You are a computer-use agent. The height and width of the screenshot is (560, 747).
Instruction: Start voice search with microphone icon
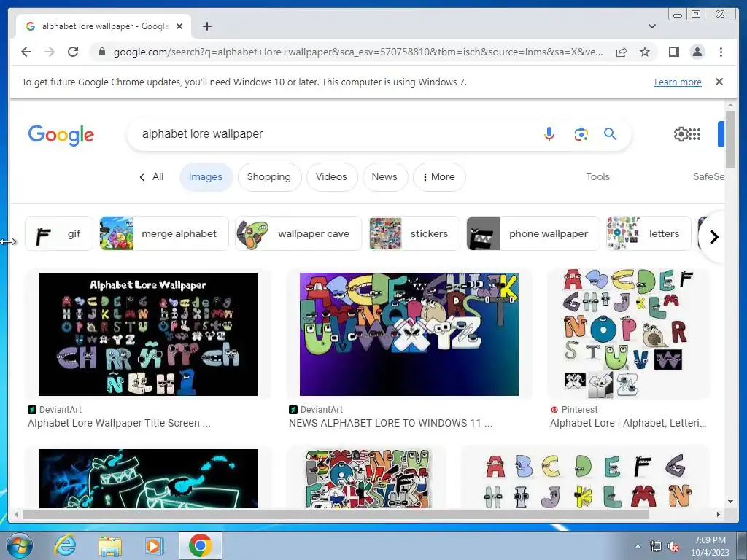(549, 134)
